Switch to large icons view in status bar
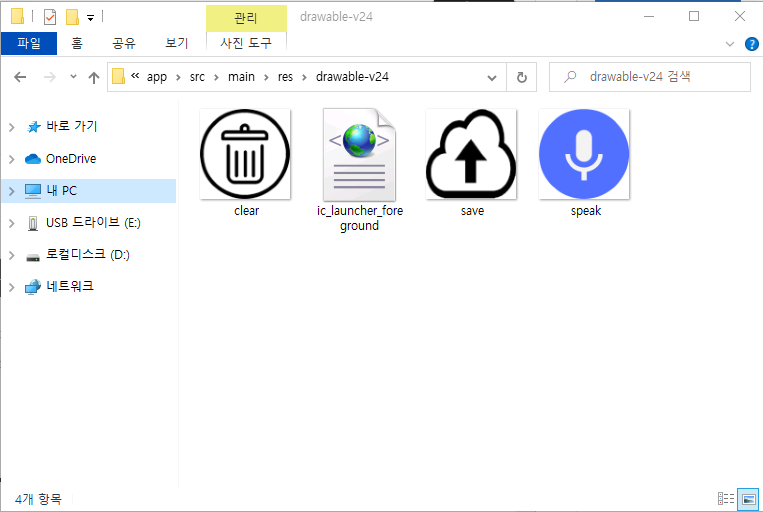The width and height of the screenshot is (763, 512). [747, 498]
